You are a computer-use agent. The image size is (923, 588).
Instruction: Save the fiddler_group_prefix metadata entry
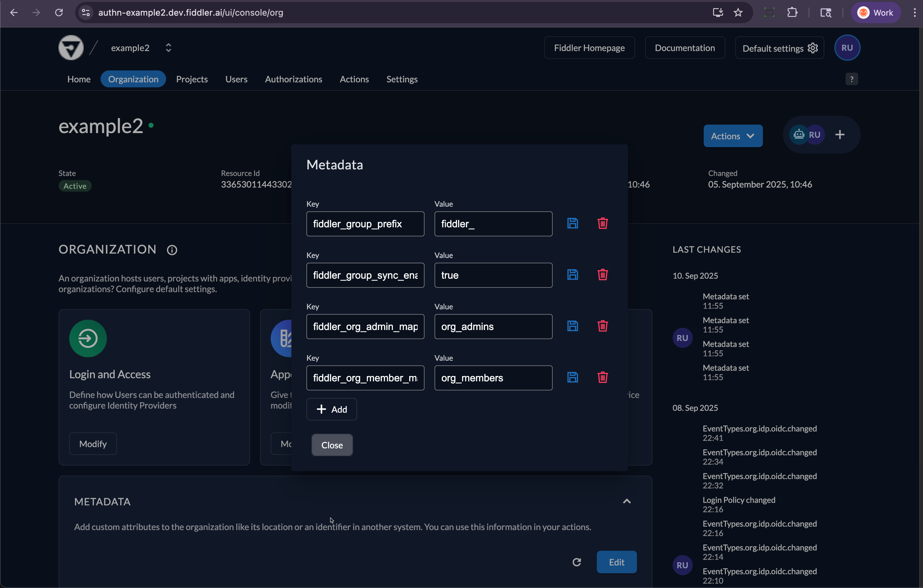[572, 223]
